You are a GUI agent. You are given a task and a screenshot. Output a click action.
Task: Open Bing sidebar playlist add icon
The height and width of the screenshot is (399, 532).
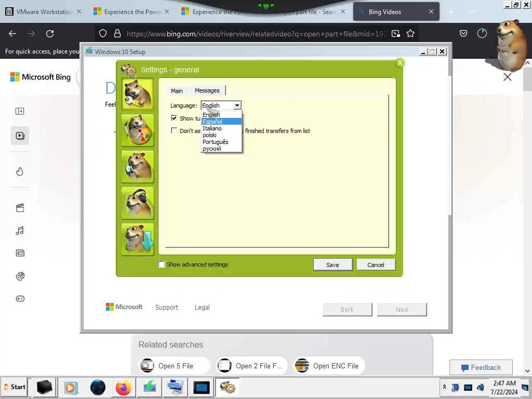[x=20, y=111]
